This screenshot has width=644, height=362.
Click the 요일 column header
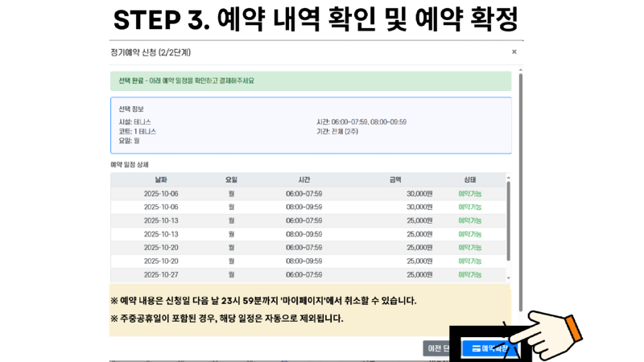pyautogui.click(x=231, y=180)
